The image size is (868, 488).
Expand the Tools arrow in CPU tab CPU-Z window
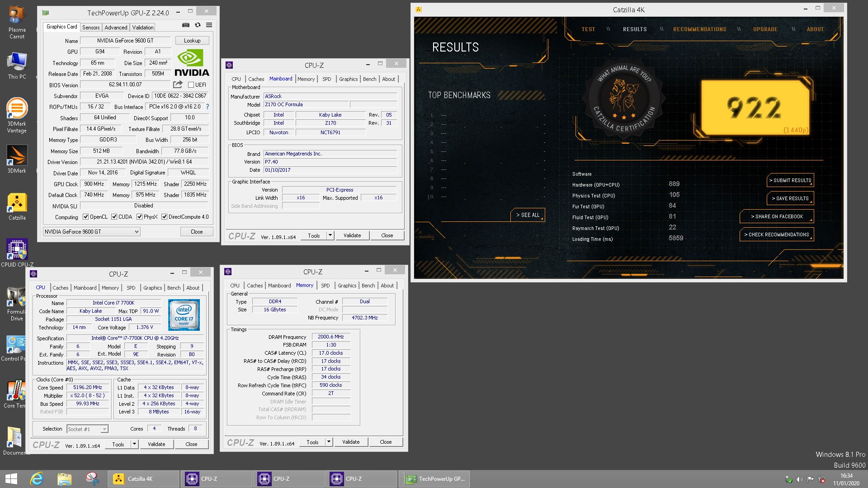(134, 444)
